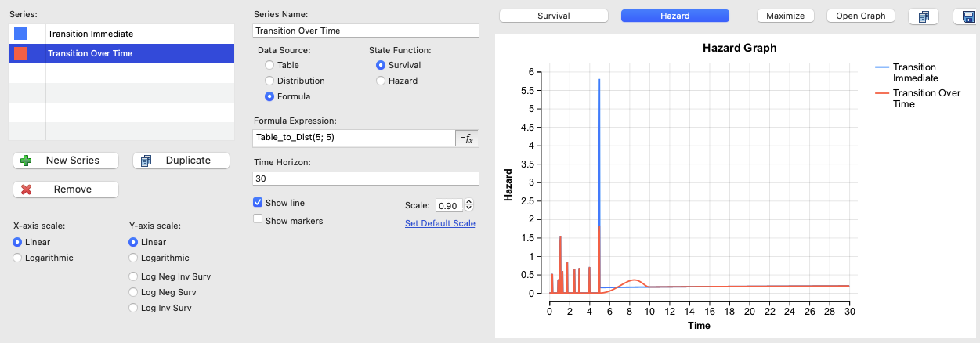Select Log Neg Inv Surv Y-axis scale

(134, 276)
